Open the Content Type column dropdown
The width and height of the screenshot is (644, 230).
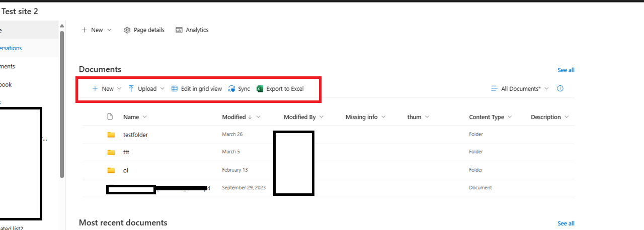pos(510,117)
